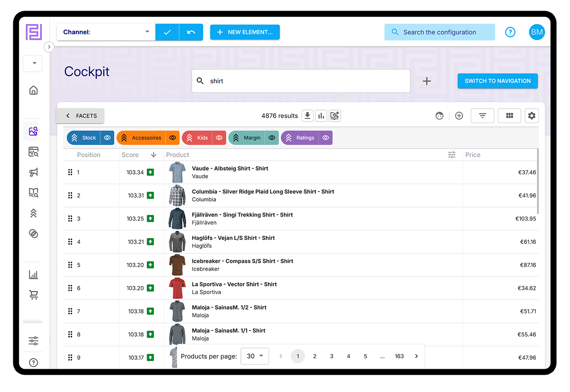The height and width of the screenshot is (392, 570).
Task: Open Product column tune options icon
Action: click(x=452, y=155)
